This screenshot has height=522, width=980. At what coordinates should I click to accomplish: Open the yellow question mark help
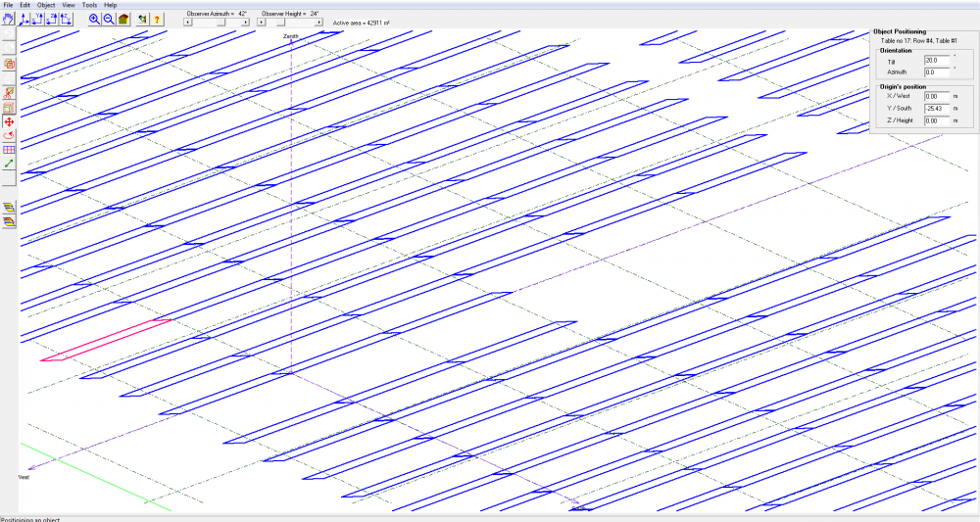pyautogui.click(x=157, y=19)
